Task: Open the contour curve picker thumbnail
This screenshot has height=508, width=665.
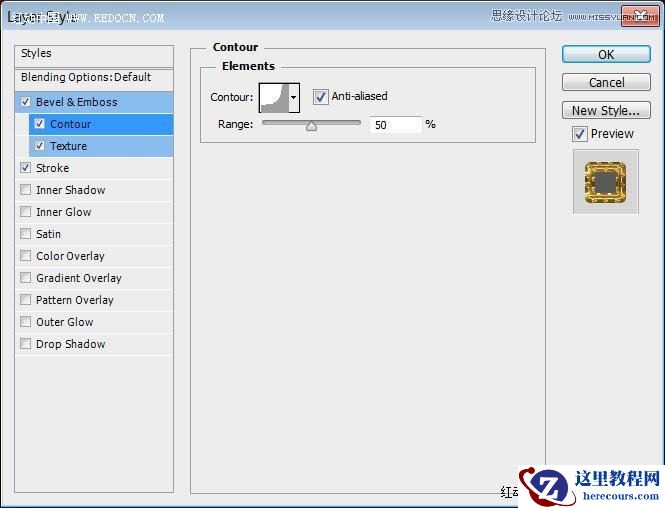Action: (x=274, y=98)
